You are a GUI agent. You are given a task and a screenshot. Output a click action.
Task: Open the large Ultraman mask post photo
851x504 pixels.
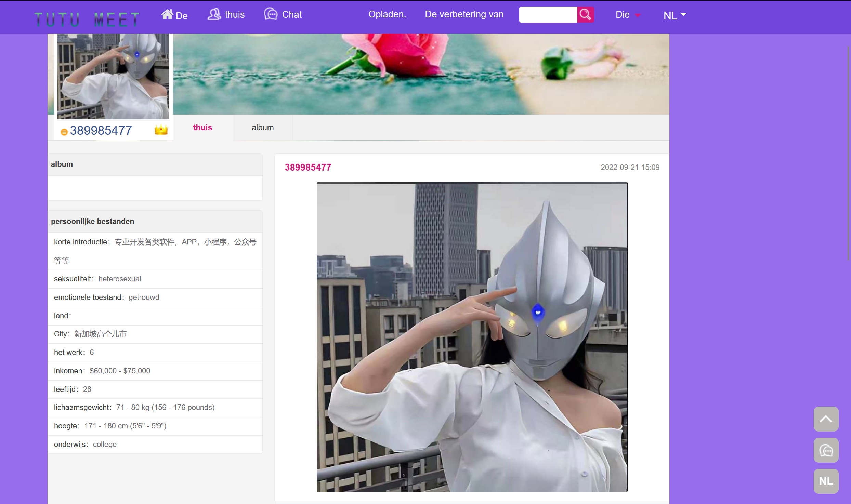point(472,337)
